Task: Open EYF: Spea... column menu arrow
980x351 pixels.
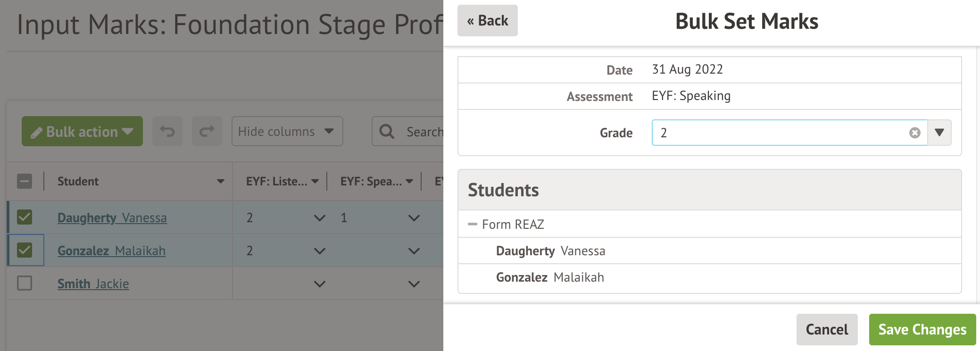Action: pos(409,181)
